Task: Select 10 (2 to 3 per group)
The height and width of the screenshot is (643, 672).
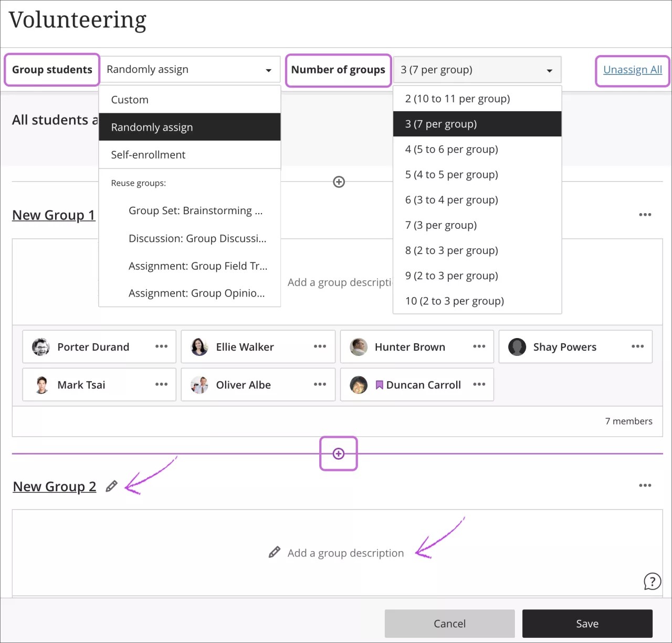Action: point(454,301)
